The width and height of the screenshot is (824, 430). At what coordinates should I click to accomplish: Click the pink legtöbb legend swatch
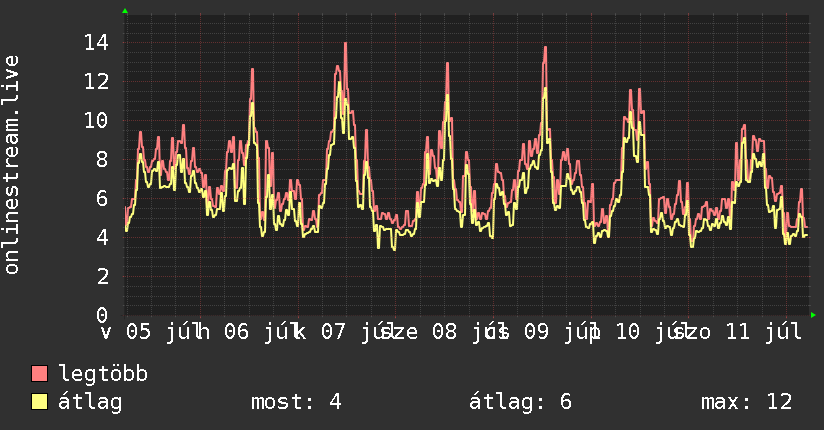[x=39, y=374]
